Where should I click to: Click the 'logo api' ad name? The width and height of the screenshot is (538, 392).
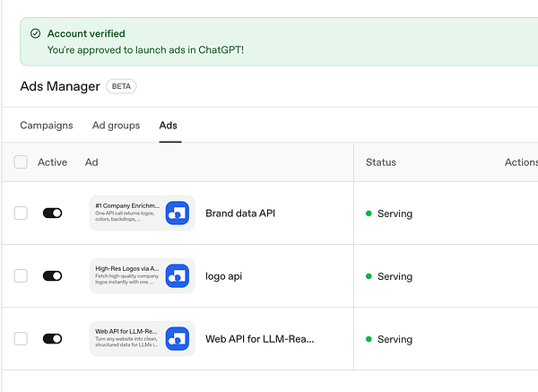point(223,276)
